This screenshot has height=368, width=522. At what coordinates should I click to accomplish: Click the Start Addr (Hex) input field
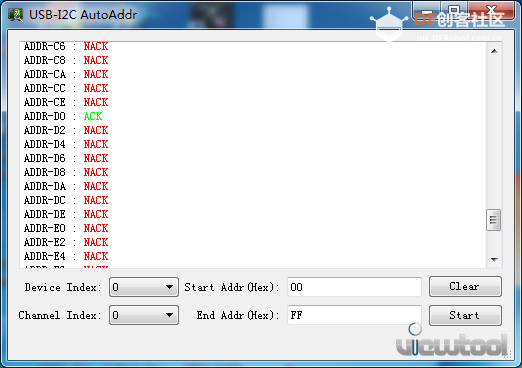(x=354, y=287)
